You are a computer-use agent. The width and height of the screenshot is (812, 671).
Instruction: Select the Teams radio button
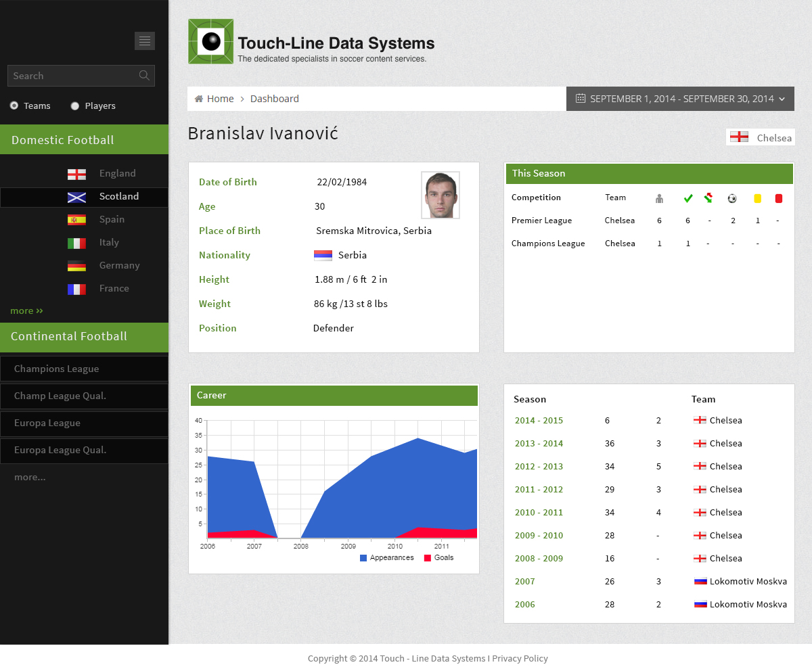14,106
